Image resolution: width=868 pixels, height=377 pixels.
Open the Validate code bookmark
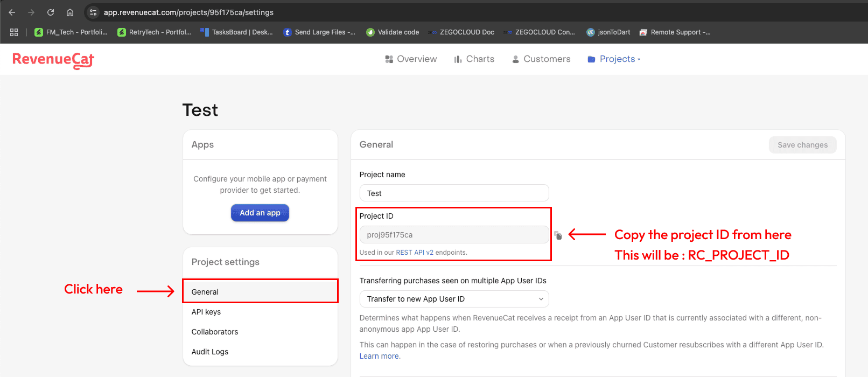point(393,32)
